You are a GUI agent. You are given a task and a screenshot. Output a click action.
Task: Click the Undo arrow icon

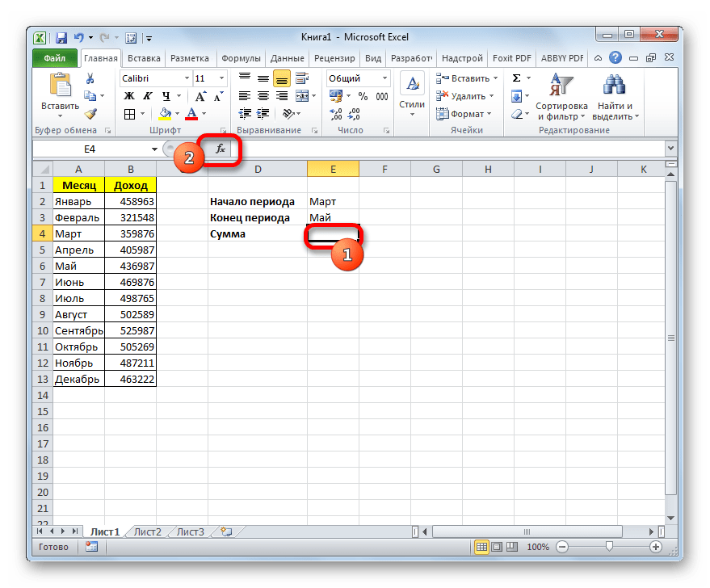[x=79, y=38]
